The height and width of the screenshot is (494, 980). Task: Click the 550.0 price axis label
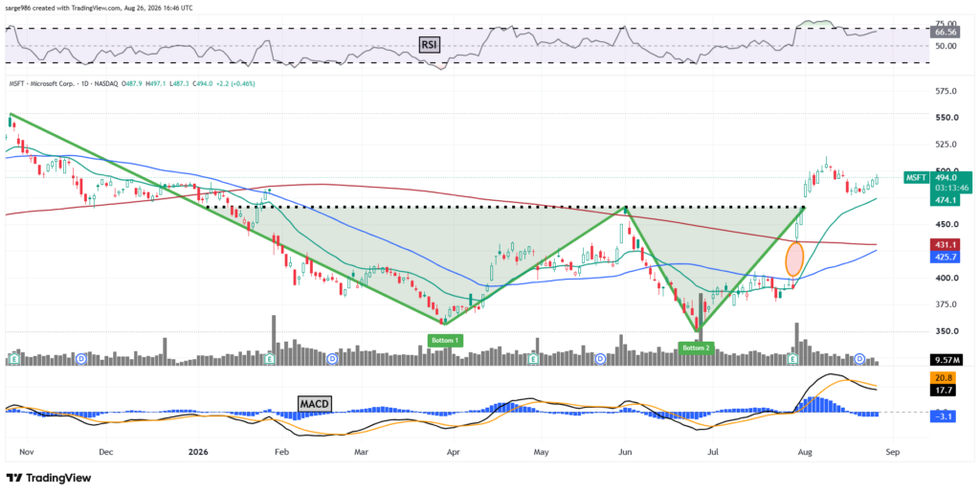(x=947, y=118)
